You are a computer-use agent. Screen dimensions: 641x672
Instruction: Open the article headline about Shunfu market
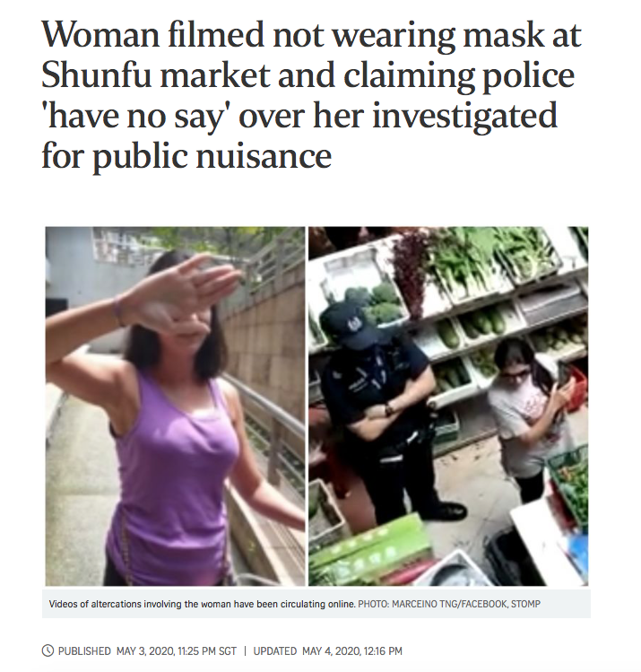click(311, 95)
